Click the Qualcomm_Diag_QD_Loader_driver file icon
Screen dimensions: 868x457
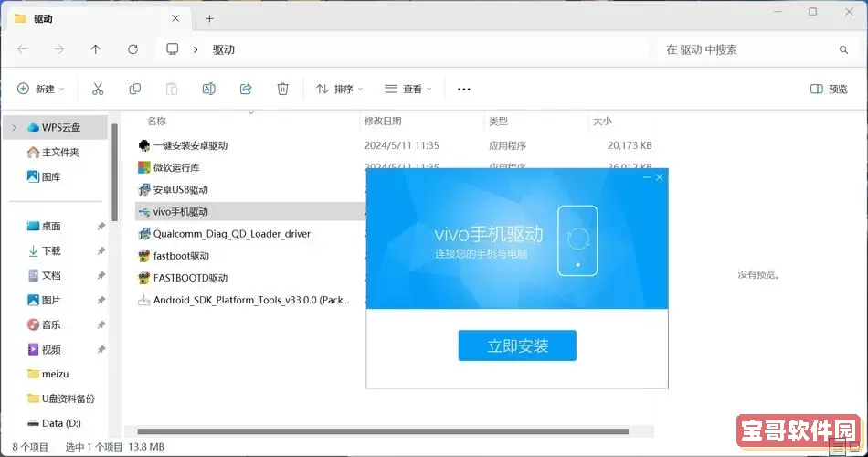144,234
